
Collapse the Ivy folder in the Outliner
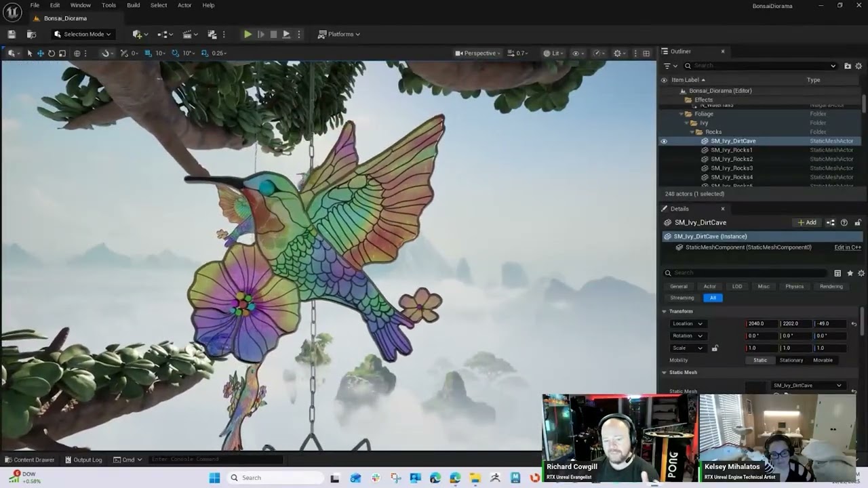click(x=687, y=123)
